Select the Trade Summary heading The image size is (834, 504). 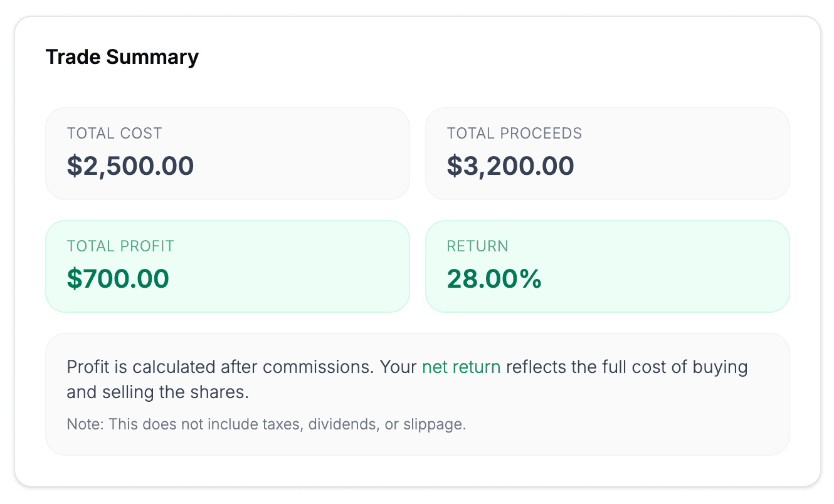pyautogui.click(x=122, y=56)
